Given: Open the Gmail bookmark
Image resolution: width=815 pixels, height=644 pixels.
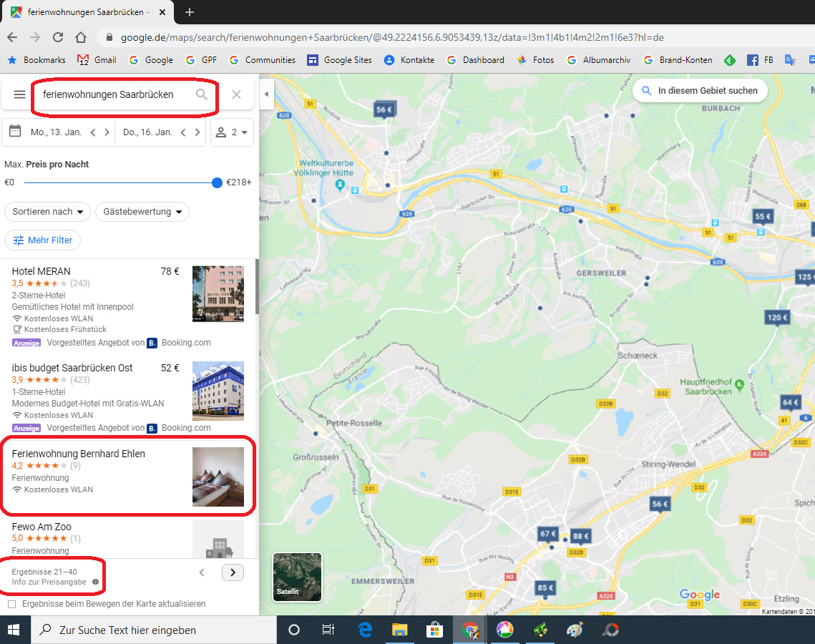Looking at the screenshot, I should (x=97, y=60).
